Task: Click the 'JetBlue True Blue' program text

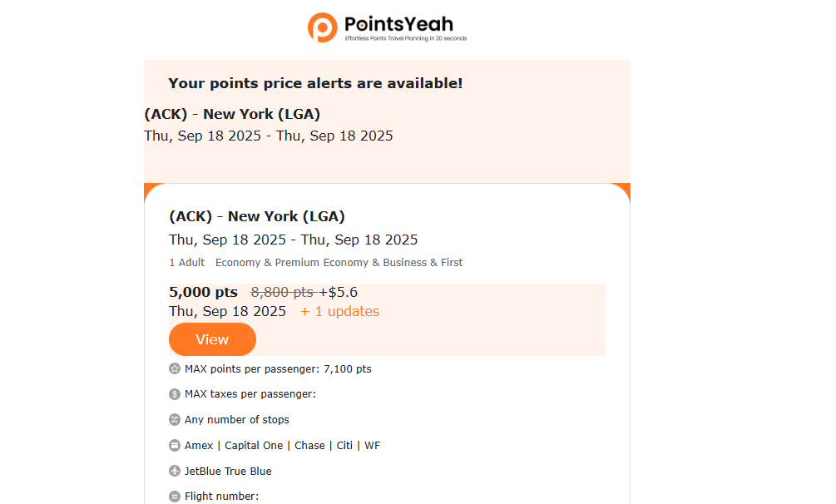Action: click(x=228, y=472)
